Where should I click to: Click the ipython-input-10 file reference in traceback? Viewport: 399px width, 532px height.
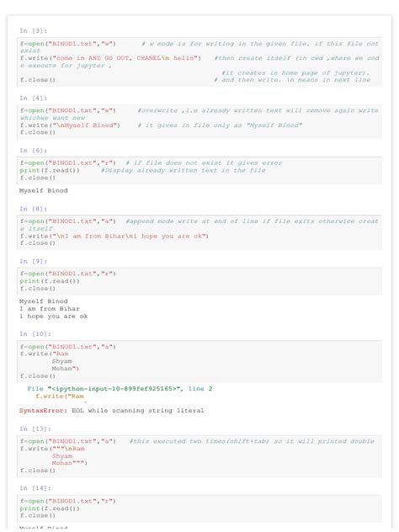(114, 389)
